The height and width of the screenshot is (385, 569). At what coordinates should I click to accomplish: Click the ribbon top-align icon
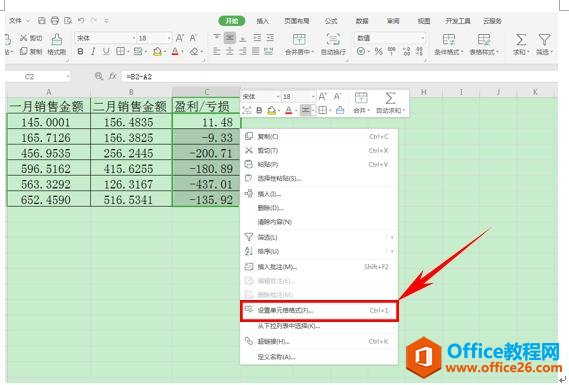pos(217,38)
